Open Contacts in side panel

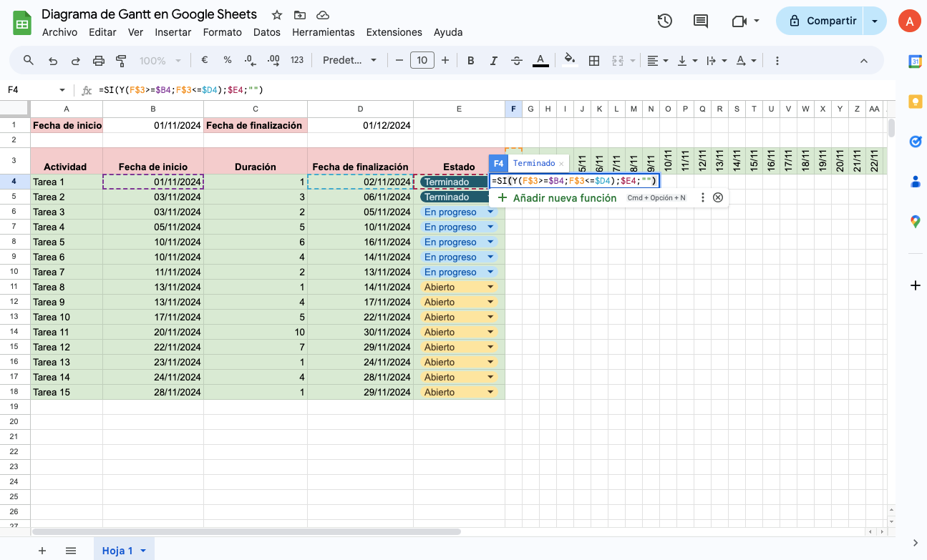point(915,182)
